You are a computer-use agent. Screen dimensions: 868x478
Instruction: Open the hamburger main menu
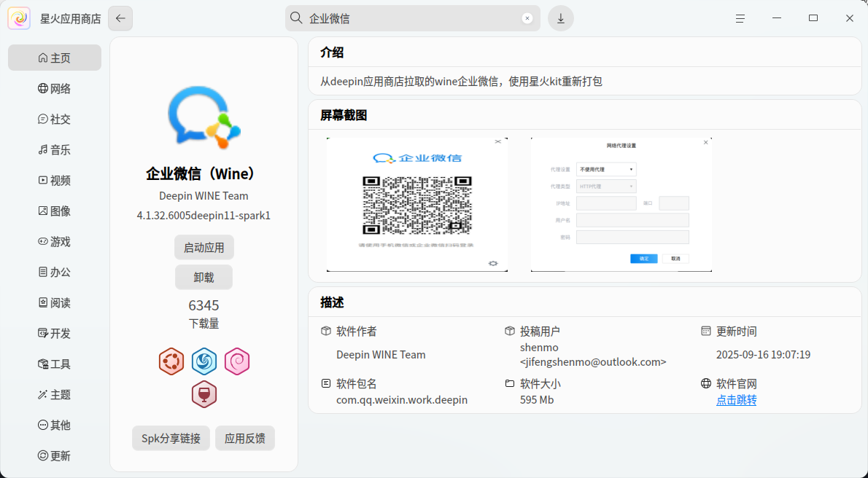coord(740,18)
